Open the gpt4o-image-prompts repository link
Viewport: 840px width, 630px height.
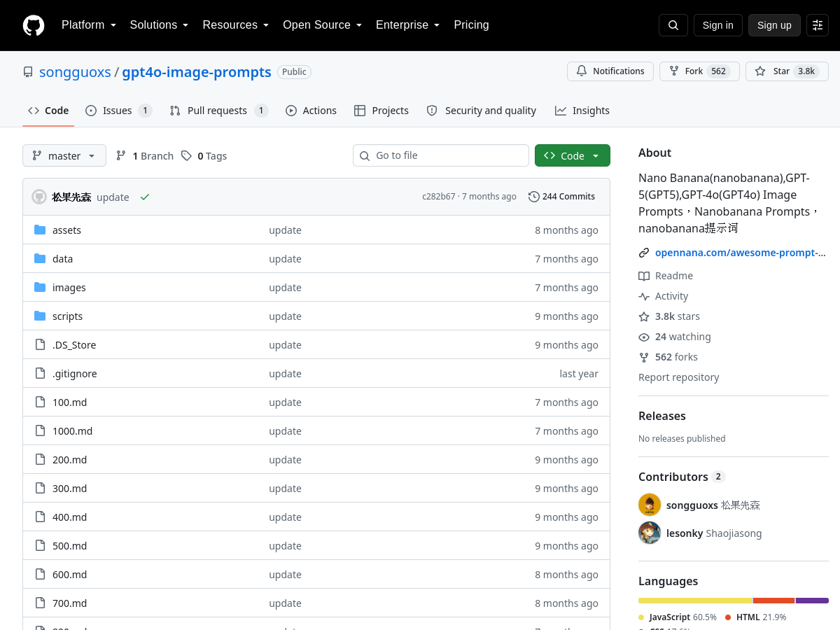197,72
